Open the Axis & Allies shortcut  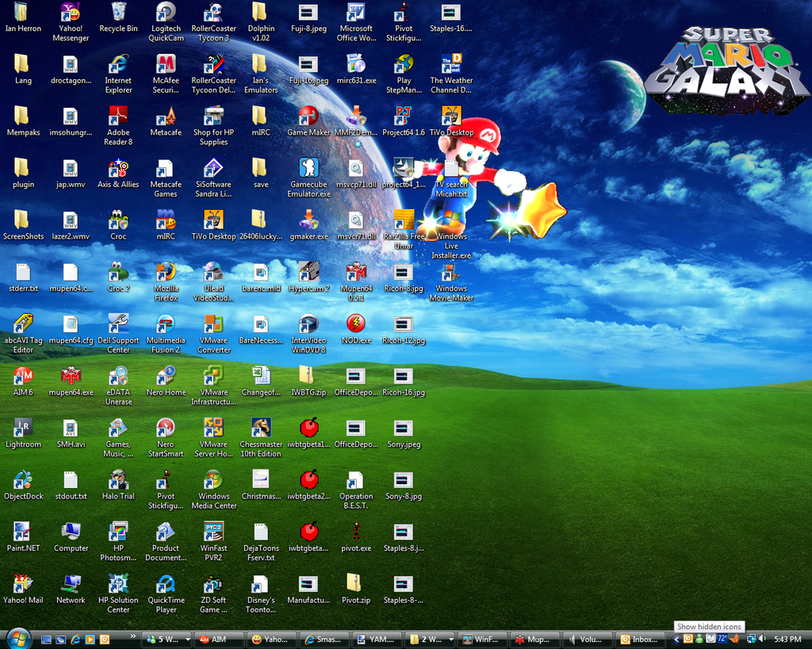coord(118,174)
